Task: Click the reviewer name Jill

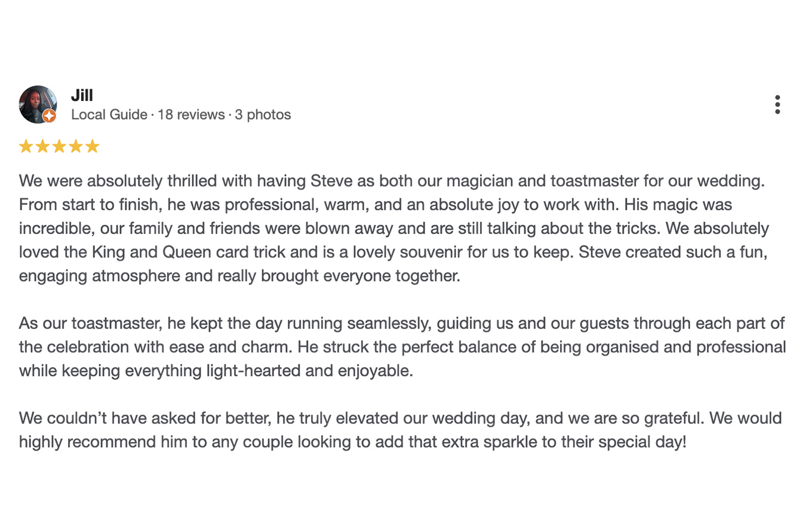Action: click(81, 95)
